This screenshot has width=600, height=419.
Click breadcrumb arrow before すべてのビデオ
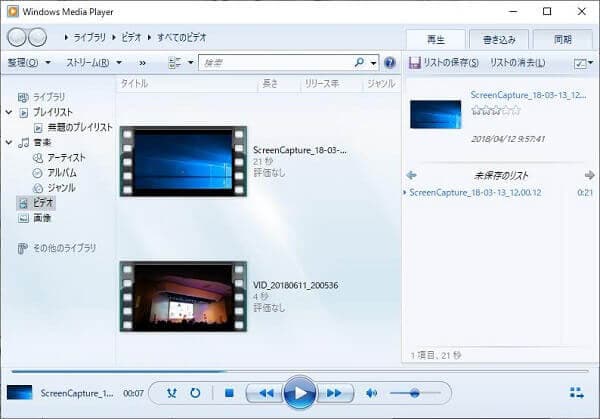149,37
